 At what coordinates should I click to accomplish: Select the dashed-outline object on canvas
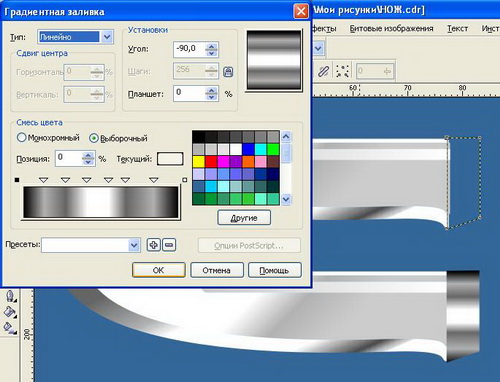[464, 183]
